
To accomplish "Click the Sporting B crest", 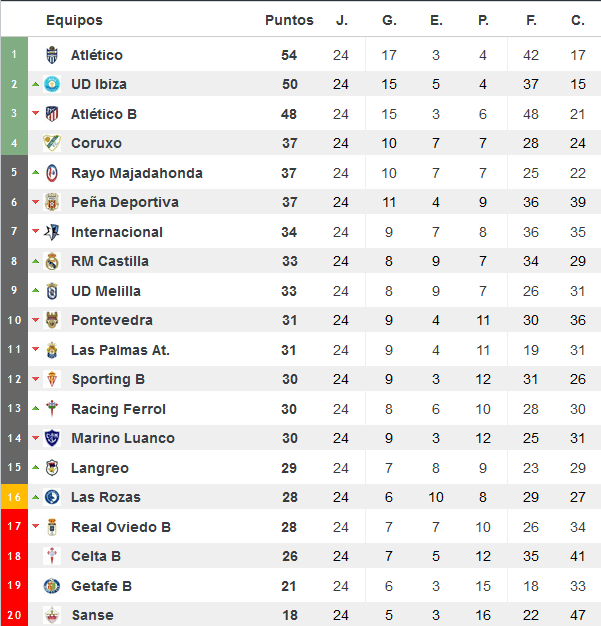I will 52,379.
